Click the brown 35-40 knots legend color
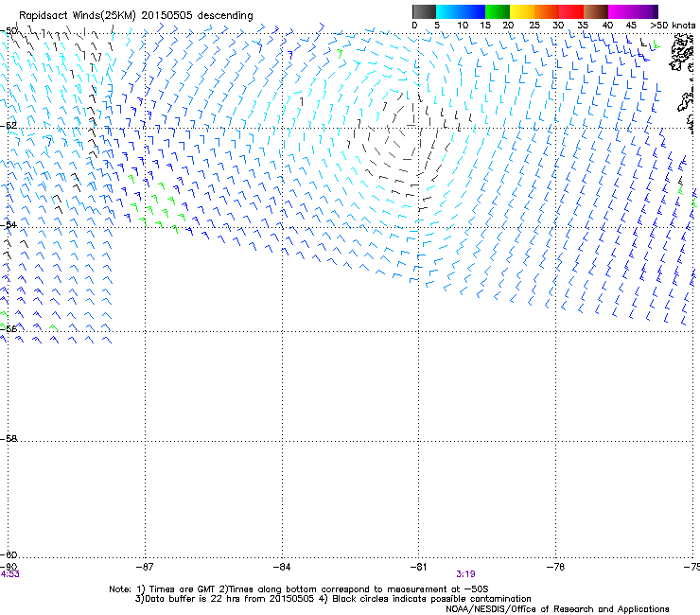 (596, 11)
